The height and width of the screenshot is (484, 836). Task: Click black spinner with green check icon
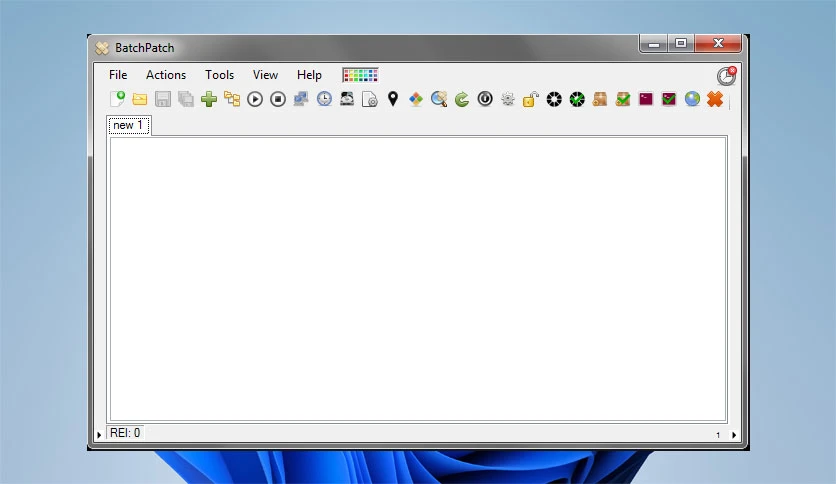[x=577, y=99]
